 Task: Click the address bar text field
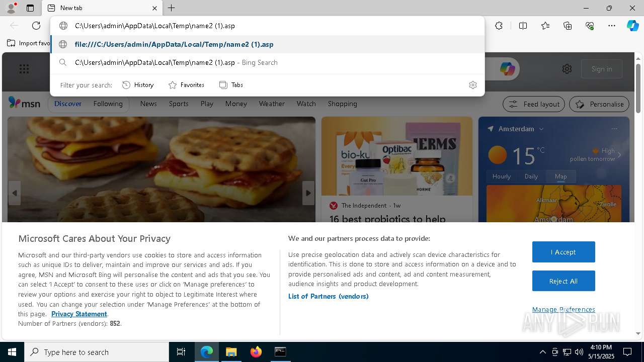point(267,26)
